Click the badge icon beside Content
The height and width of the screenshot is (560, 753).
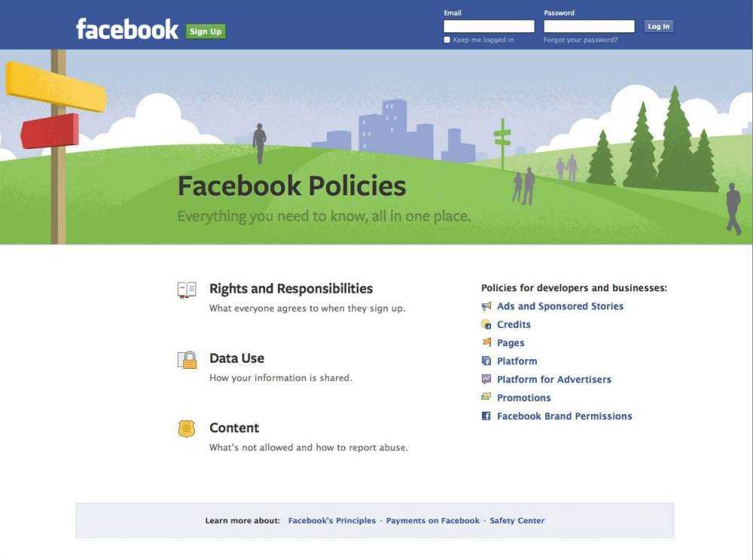pos(186,428)
